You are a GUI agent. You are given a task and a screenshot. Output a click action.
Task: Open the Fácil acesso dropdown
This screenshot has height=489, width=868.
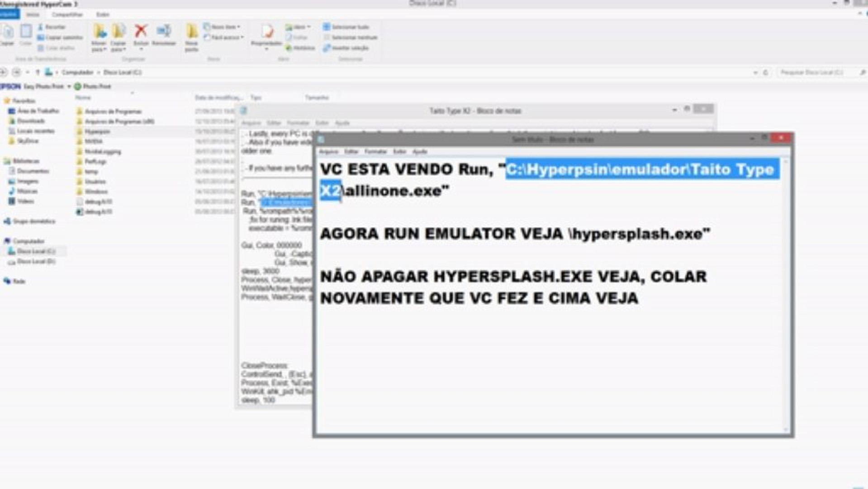pyautogui.click(x=224, y=38)
